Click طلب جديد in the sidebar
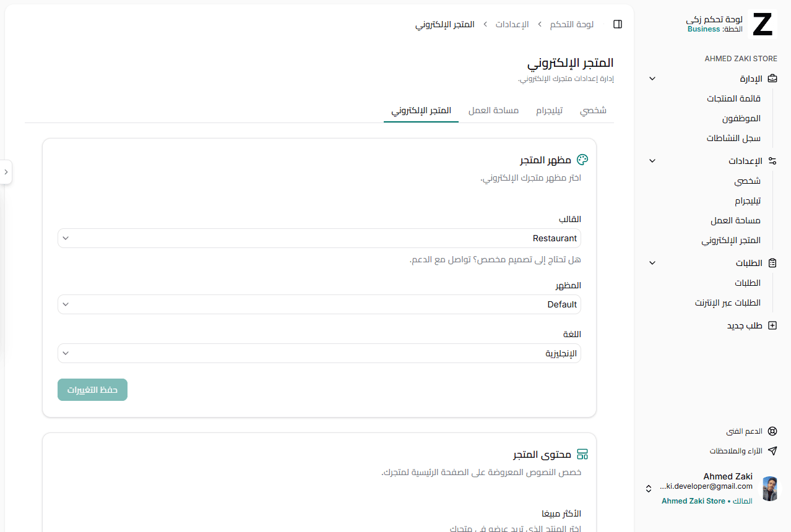791x532 pixels. coord(745,325)
